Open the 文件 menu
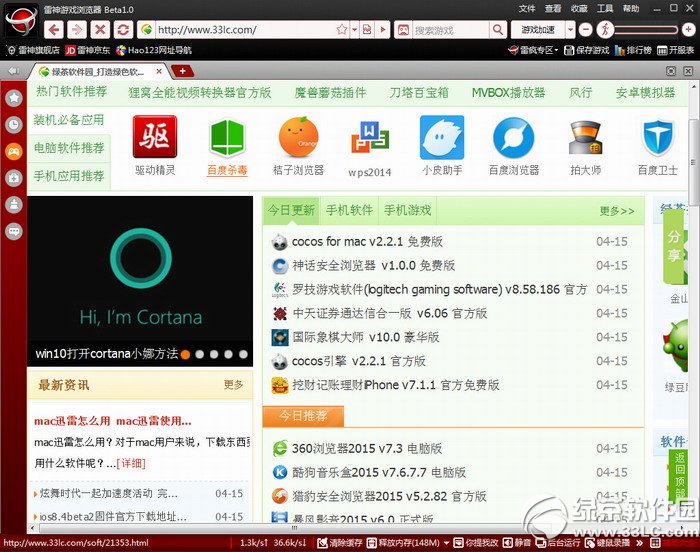The height and width of the screenshot is (552, 700). (527, 8)
